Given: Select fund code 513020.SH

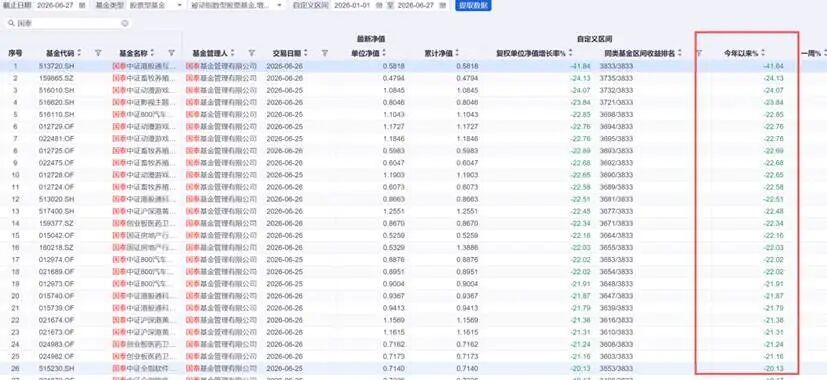Looking at the screenshot, I should pyautogui.click(x=56, y=199).
